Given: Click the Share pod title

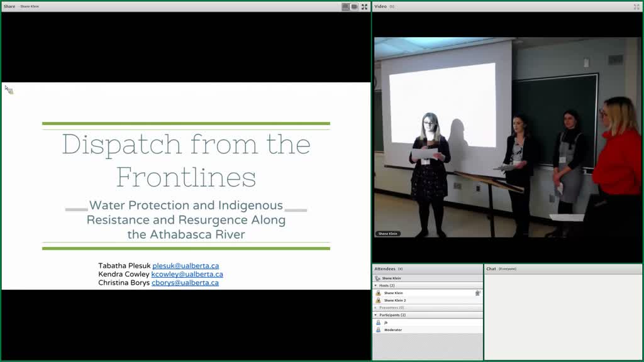Looking at the screenshot, I should (9, 6).
